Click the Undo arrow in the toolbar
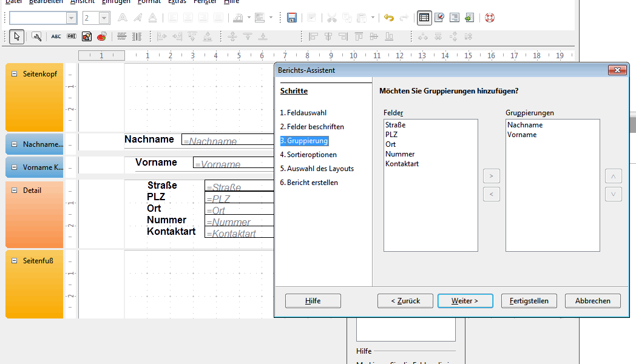This screenshot has height=364, width=636. pos(388,18)
